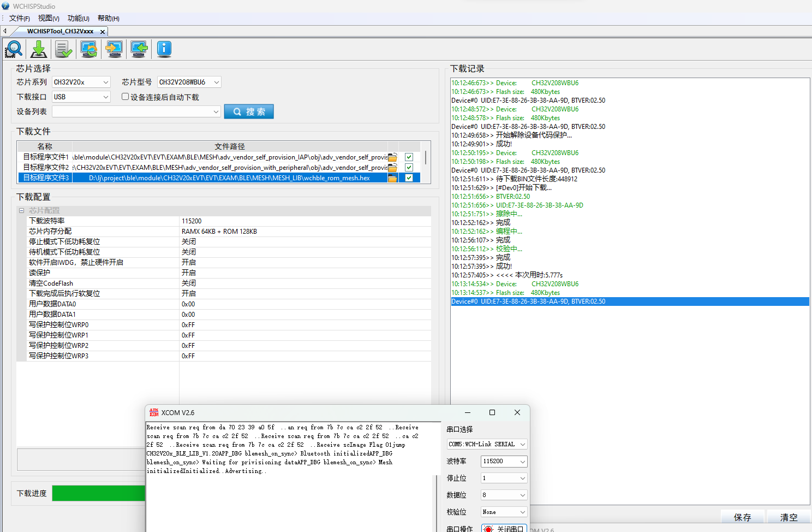Screen dimensions: 812x532
Task: Open the 芯片型号 CH32V208WBU6 dropdown
Action: tap(217, 82)
